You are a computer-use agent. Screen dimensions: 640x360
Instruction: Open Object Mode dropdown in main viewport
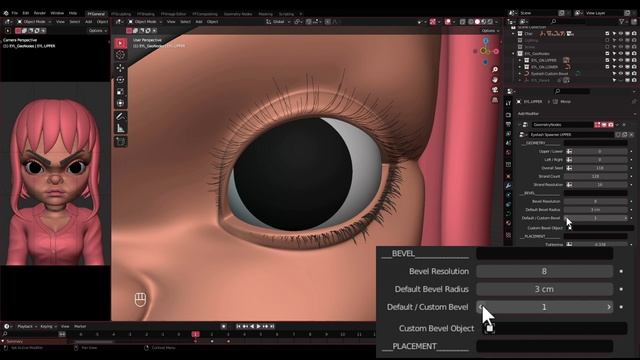[144, 22]
